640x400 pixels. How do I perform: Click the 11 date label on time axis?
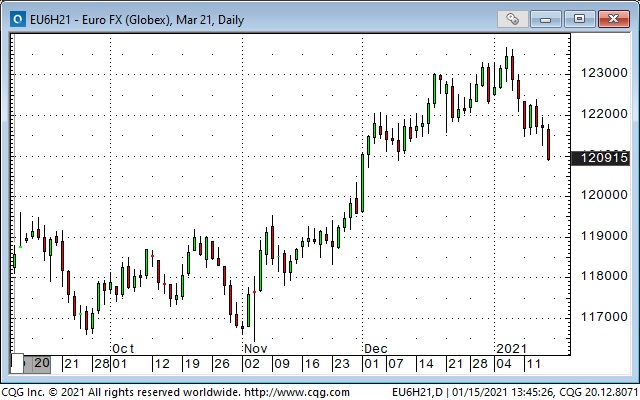pyautogui.click(x=534, y=364)
